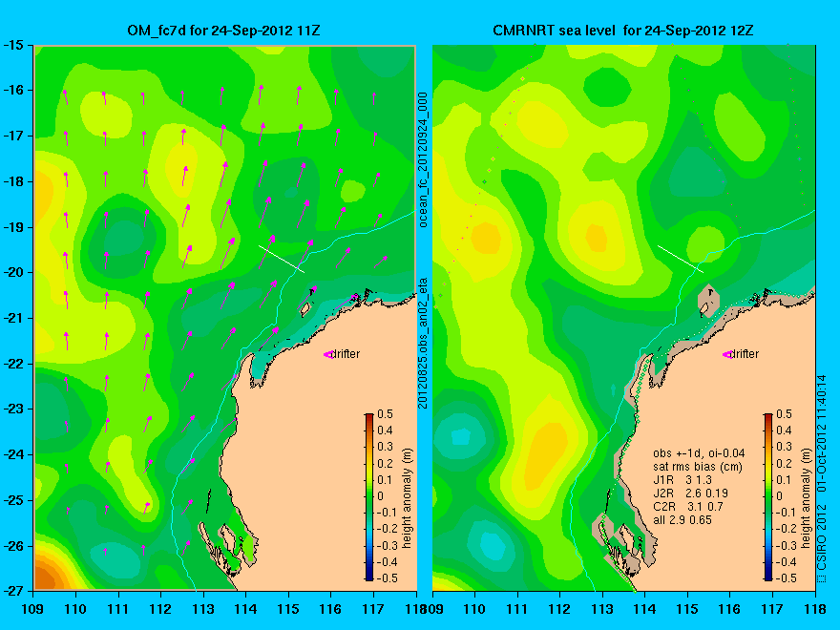Click the white transect line in the right map
Viewport: 840px width, 630px height.
[681, 259]
